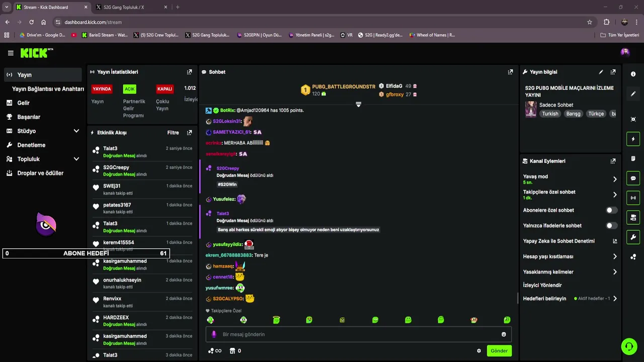Bookmark this page with the star icon
The width and height of the screenshot is (644, 362).
point(590,22)
